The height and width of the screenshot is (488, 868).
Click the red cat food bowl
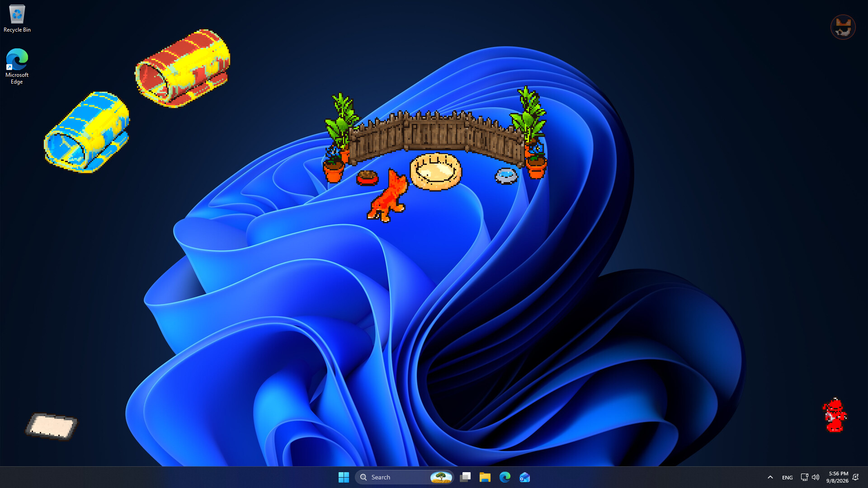point(367,178)
